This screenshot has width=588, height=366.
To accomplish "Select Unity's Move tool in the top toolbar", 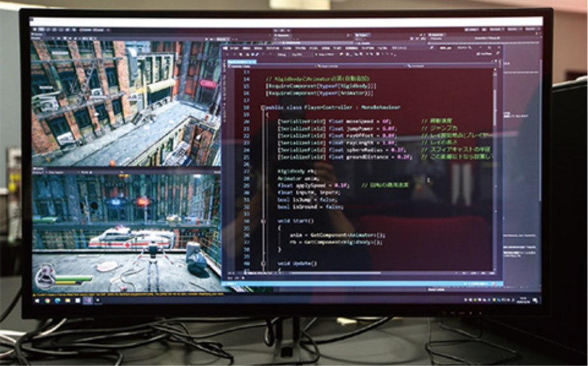I will tap(41, 30).
